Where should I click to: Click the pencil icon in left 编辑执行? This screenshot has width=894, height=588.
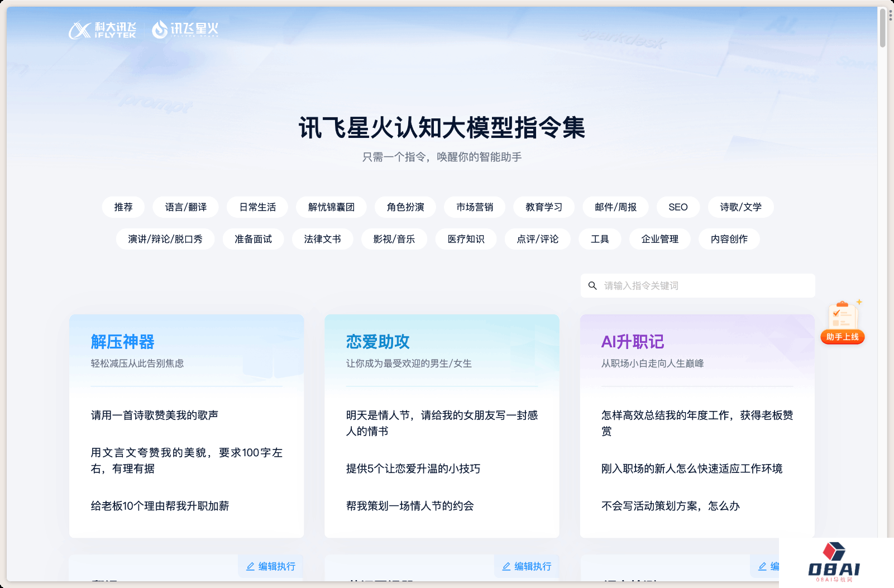[250, 566]
